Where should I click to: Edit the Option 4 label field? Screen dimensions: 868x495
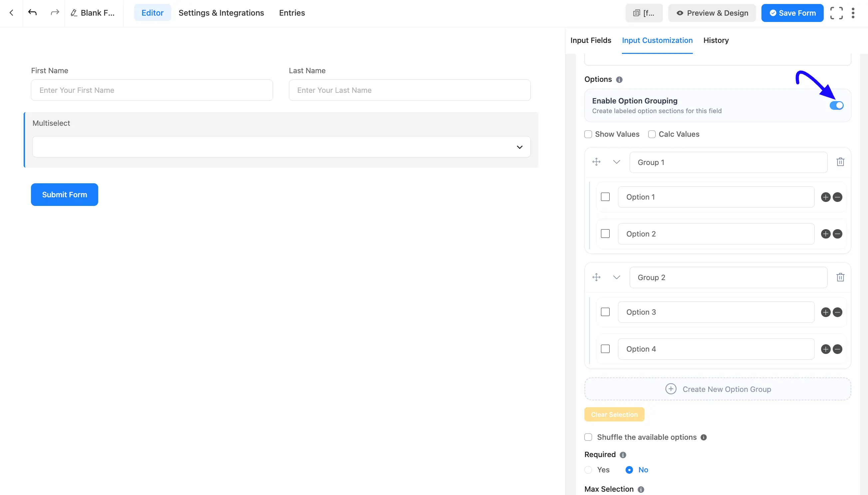716,349
